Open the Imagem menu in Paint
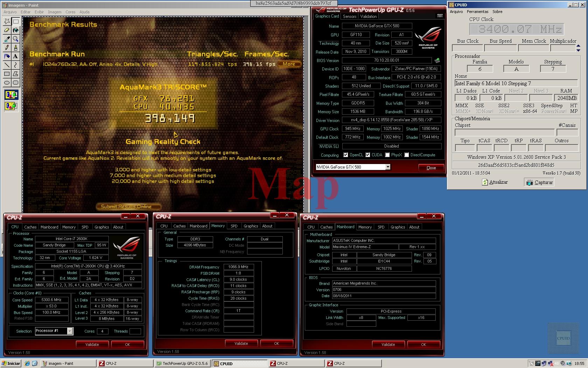This screenshot has width=588, height=368. (55, 12)
